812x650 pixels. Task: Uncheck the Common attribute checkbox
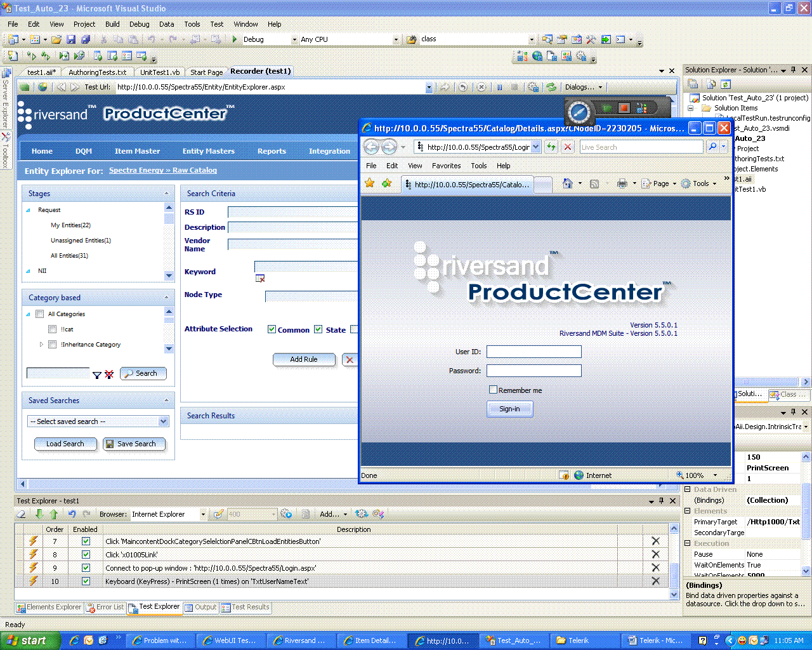click(272, 329)
